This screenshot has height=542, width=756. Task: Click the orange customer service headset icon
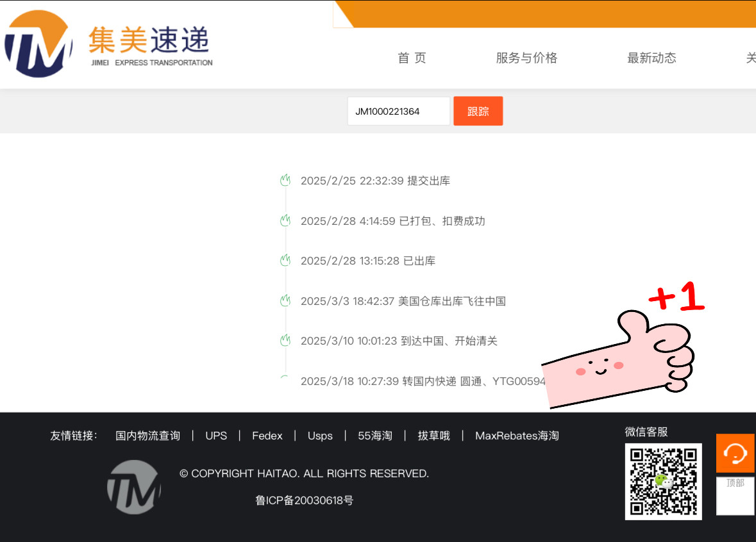tap(735, 453)
